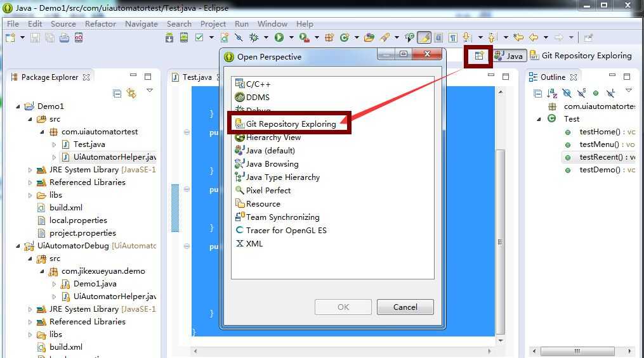Click Collapse All in Outline view
This screenshot has width=644, height=358.
pyautogui.click(x=537, y=94)
